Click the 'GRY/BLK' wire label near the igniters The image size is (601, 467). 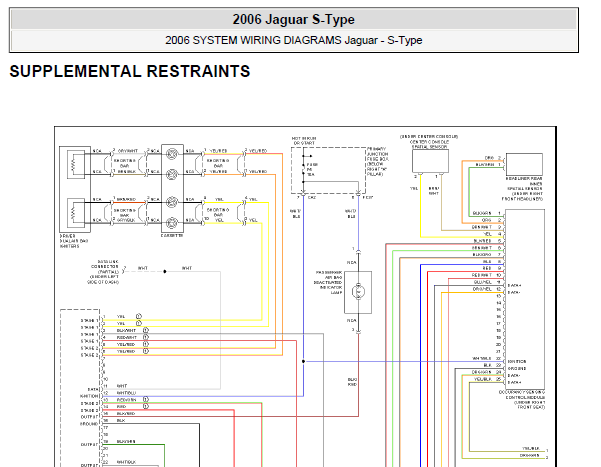pyautogui.click(x=126, y=220)
